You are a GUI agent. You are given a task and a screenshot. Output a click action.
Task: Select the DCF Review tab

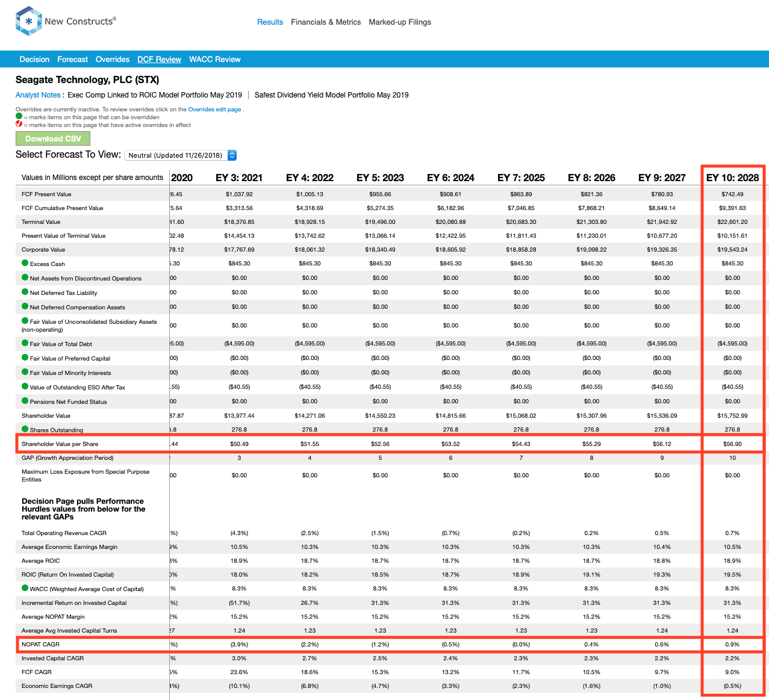(159, 60)
